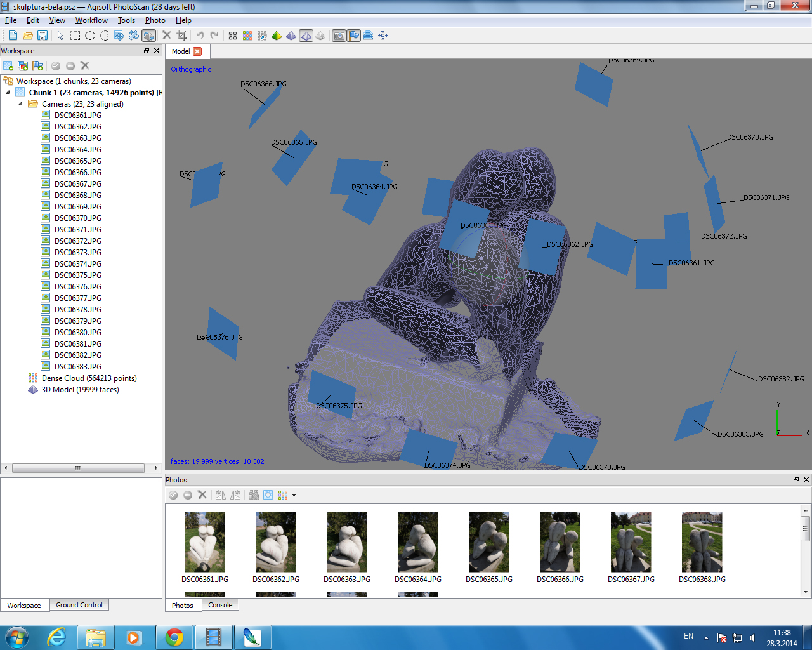
Task: Close the Model tab
Action: 197,51
